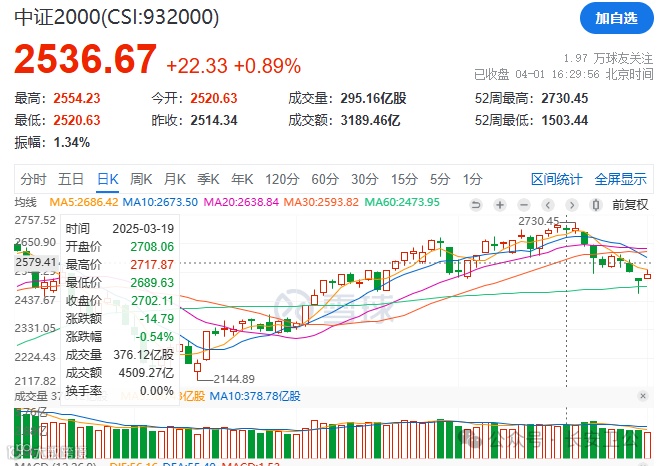Click the MA20:2638.84 indicator label
Viewport: 660px width, 466px height.
click(241, 202)
